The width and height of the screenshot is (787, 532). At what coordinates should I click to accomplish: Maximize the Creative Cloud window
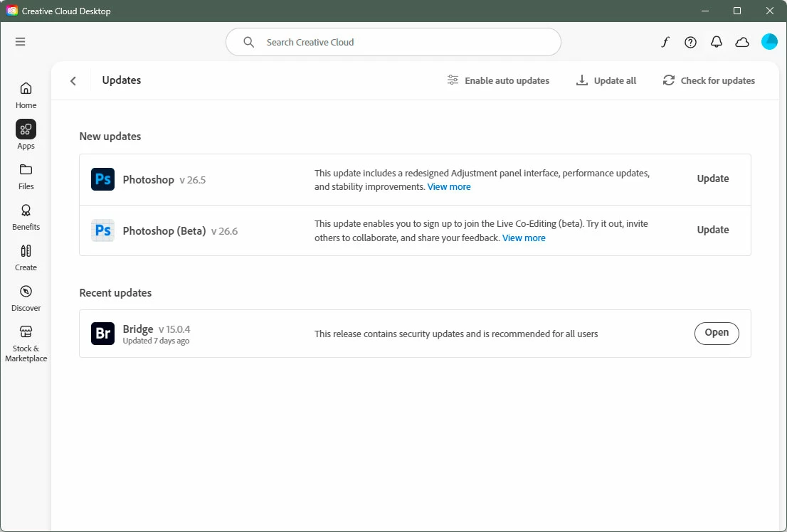click(x=736, y=11)
